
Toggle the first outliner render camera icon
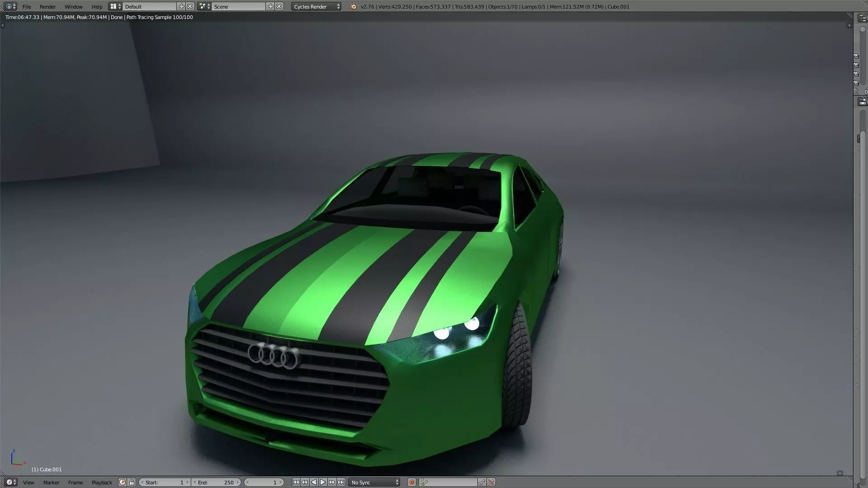pos(856,56)
